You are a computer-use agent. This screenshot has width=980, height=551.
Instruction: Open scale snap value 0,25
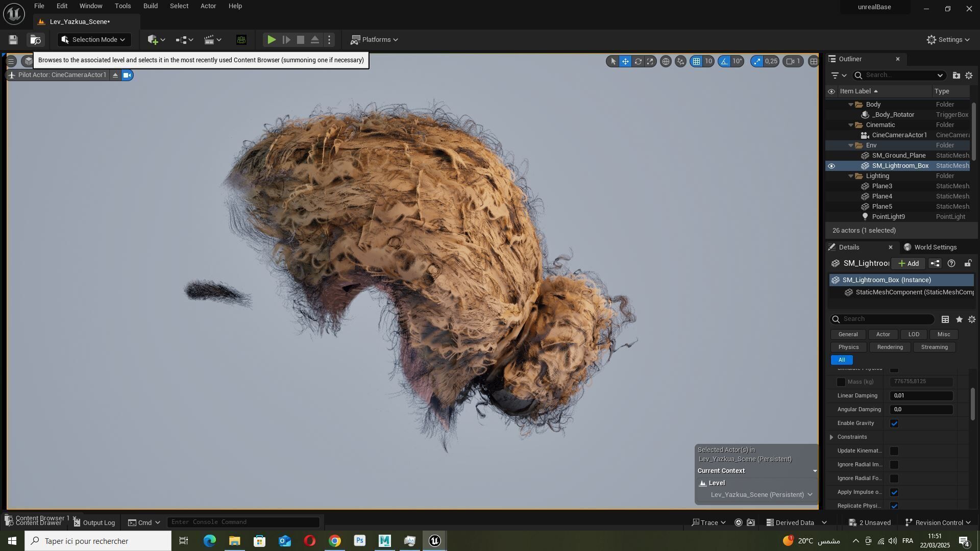click(771, 61)
